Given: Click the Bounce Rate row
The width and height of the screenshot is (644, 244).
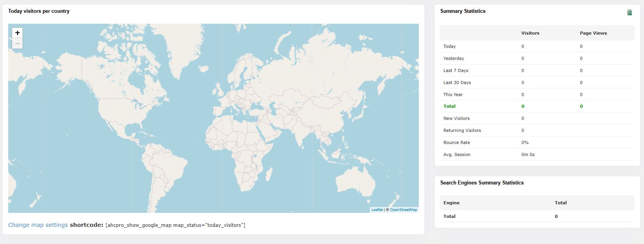Looking at the screenshot, I should pyautogui.click(x=457, y=142).
